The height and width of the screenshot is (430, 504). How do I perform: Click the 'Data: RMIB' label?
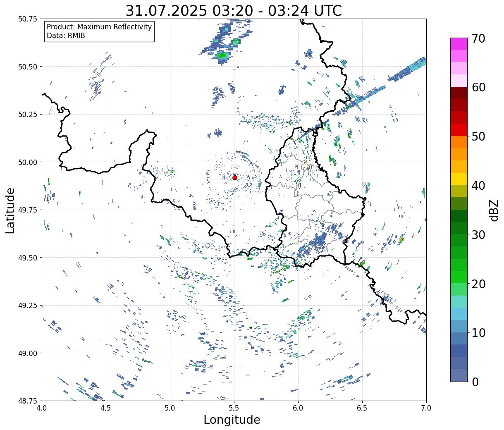pos(66,36)
